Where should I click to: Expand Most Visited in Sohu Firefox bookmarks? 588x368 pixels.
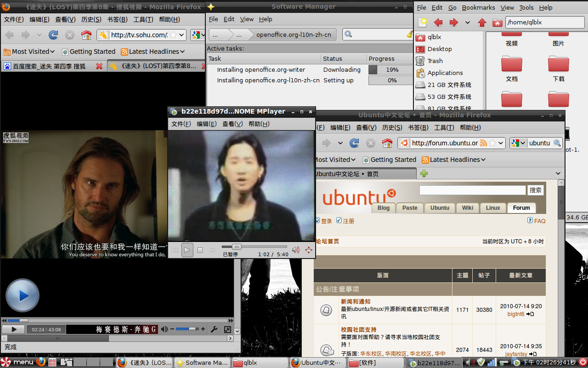(x=29, y=52)
